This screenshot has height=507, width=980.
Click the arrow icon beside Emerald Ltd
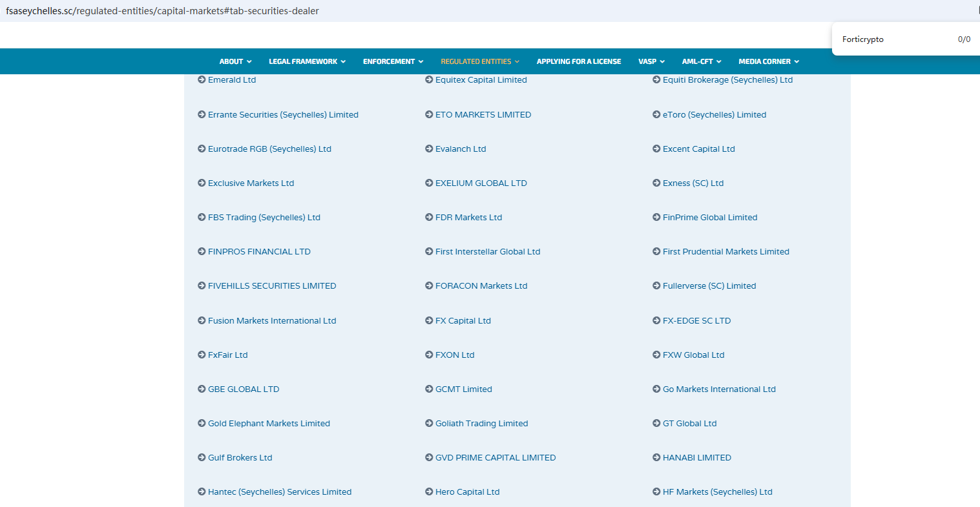(x=202, y=79)
